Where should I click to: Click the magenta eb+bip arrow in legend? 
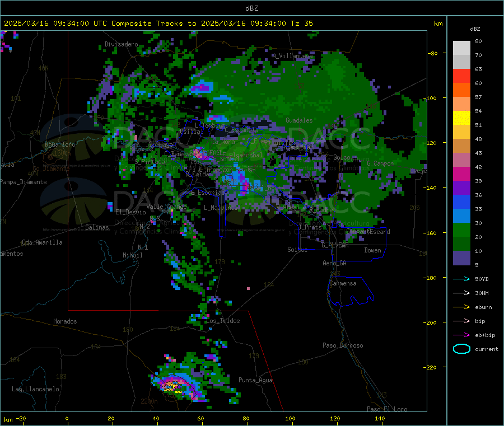(x=461, y=335)
